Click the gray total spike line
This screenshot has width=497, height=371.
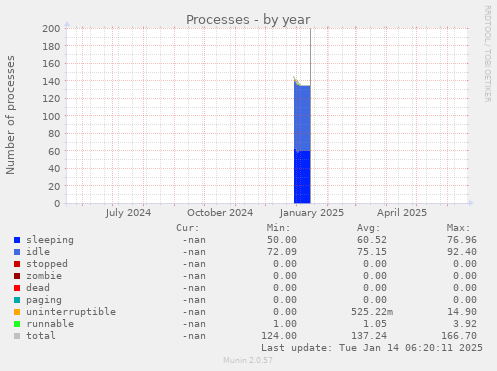311,57
